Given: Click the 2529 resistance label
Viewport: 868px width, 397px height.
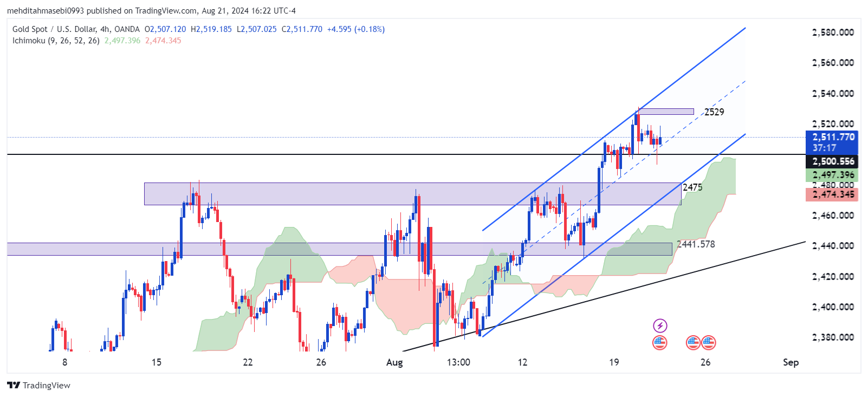Looking at the screenshot, I should pyautogui.click(x=714, y=112).
